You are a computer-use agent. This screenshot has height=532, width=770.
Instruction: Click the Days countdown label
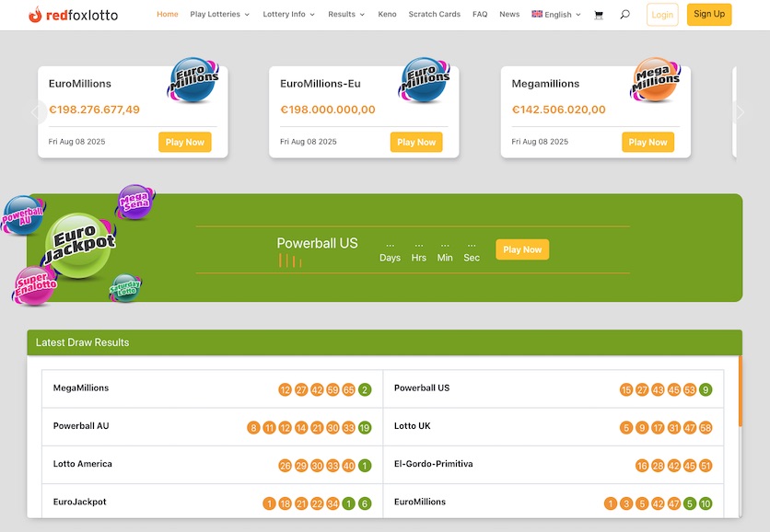pyautogui.click(x=390, y=258)
